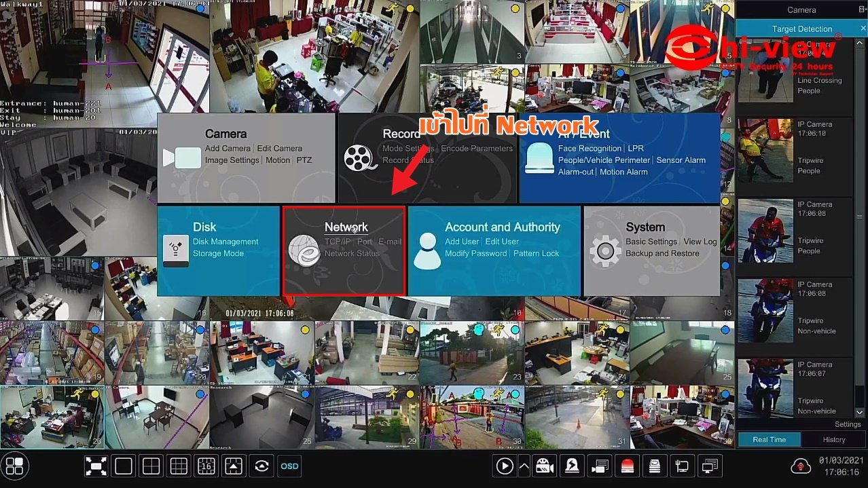Start manual record with camera icon
868x488 pixels.
pos(544,466)
